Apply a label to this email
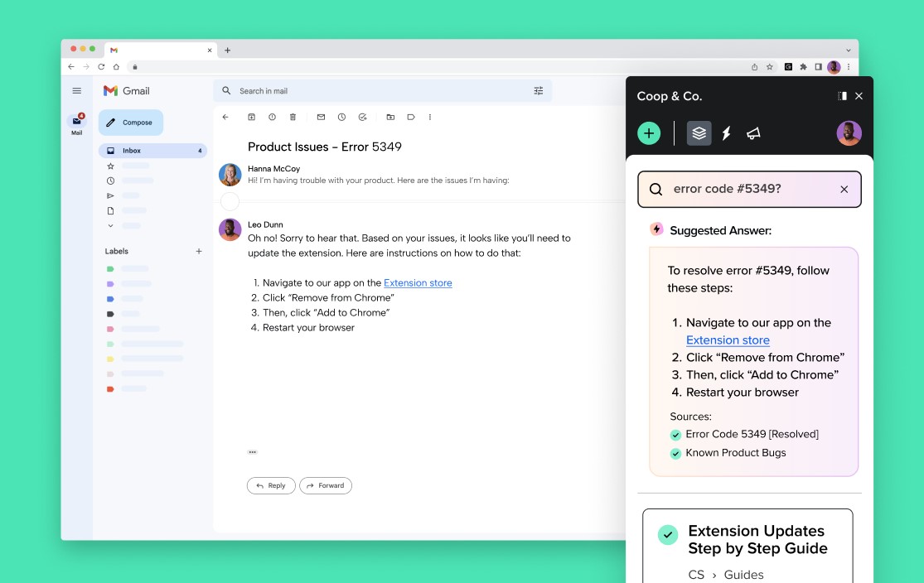Viewport: 924px width, 583px height. [411, 118]
